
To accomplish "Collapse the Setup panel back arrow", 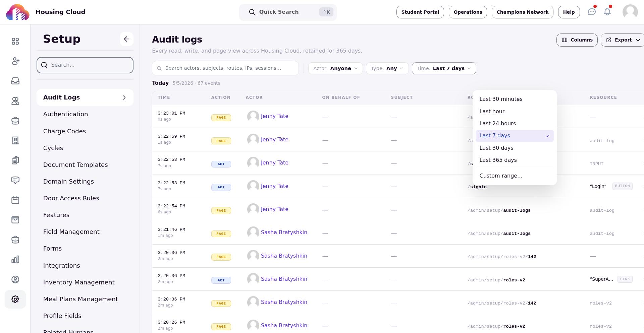I will (x=126, y=39).
